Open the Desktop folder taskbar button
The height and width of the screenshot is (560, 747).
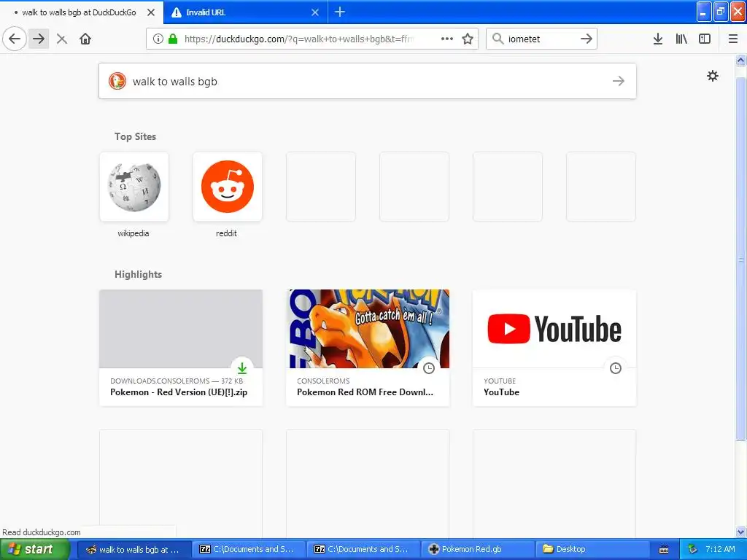[x=592, y=550]
